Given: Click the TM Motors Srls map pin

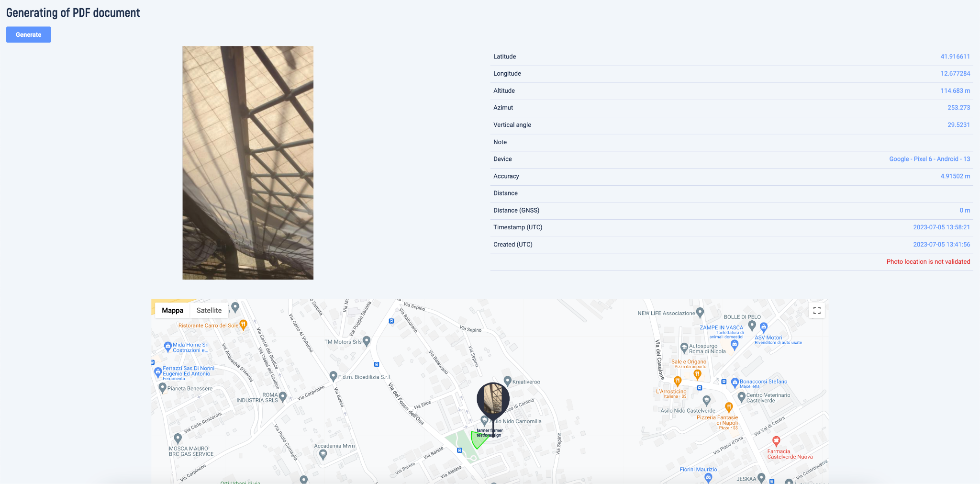Looking at the screenshot, I should [x=367, y=341].
